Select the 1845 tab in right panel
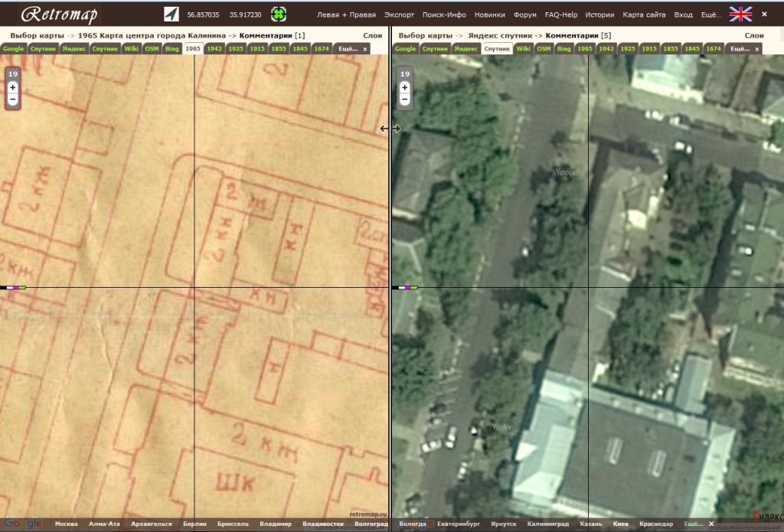 [692, 49]
